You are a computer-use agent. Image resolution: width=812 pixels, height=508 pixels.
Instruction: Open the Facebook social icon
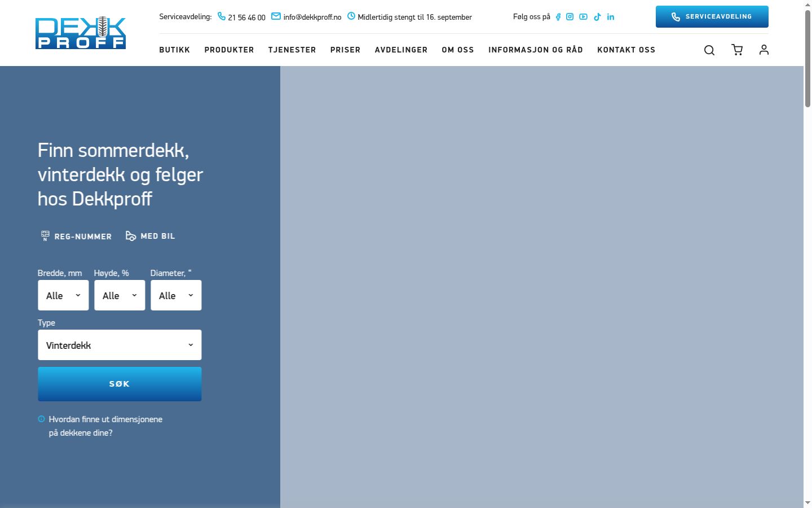558,17
